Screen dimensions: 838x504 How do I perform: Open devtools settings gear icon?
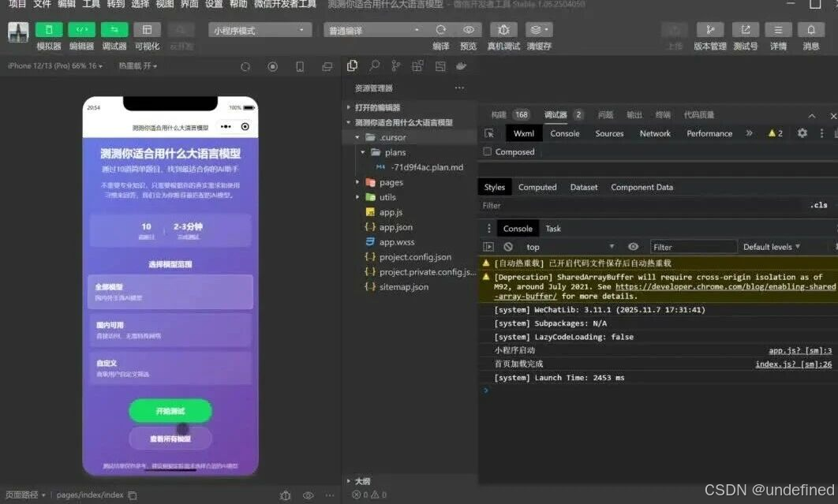(x=802, y=133)
